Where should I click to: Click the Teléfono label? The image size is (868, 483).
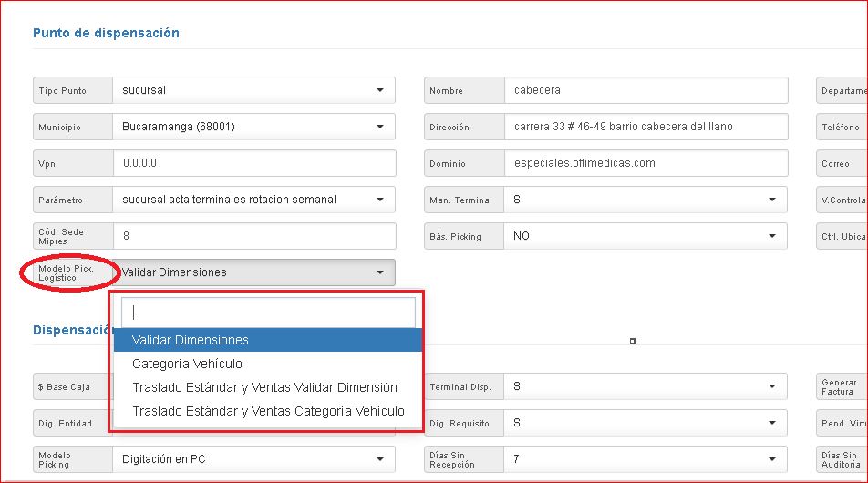click(x=841, y=128)
